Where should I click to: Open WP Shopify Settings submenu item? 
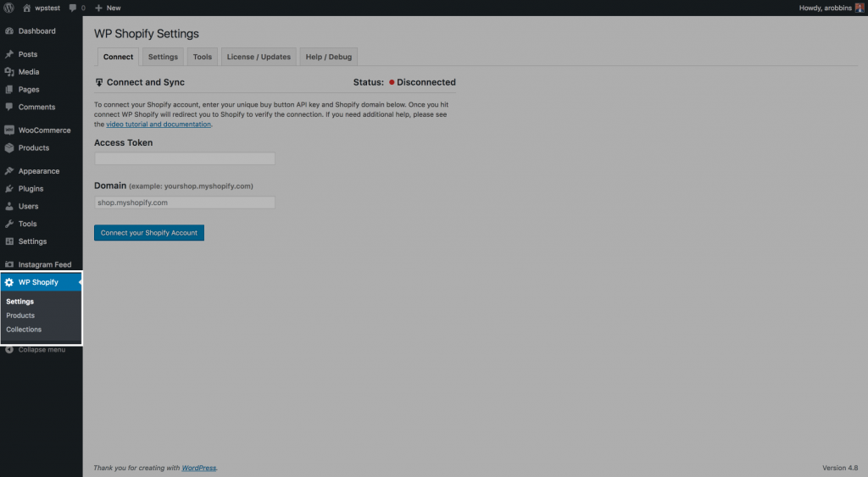[20, 302]
